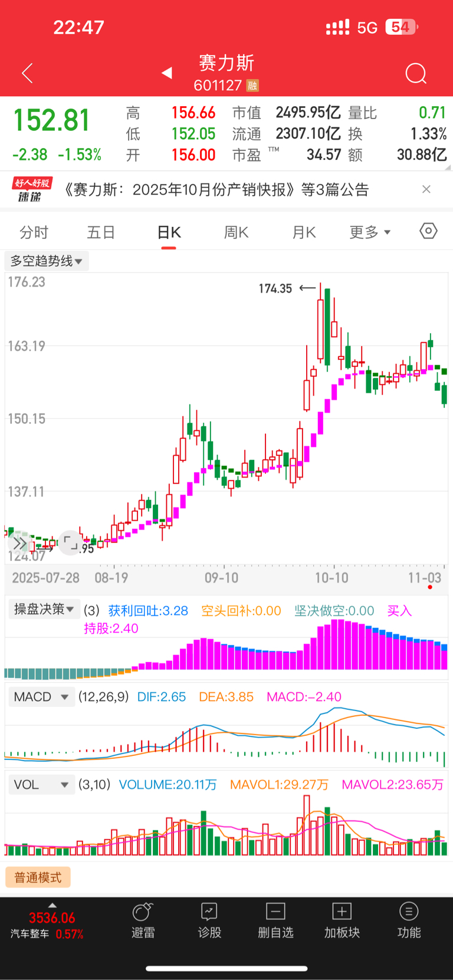Select the 周K tab

[x=236, y=232]
